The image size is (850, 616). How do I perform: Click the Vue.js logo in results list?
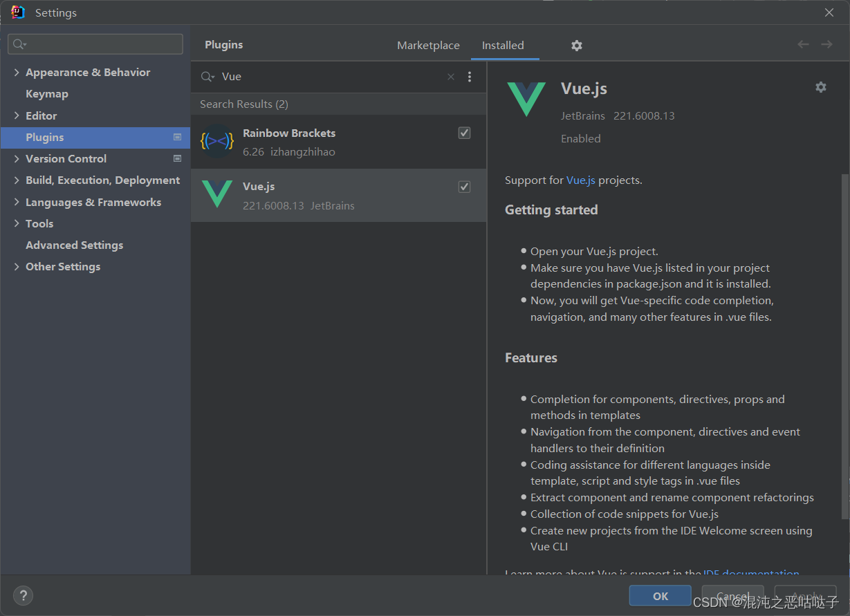[x=217, y=194]
